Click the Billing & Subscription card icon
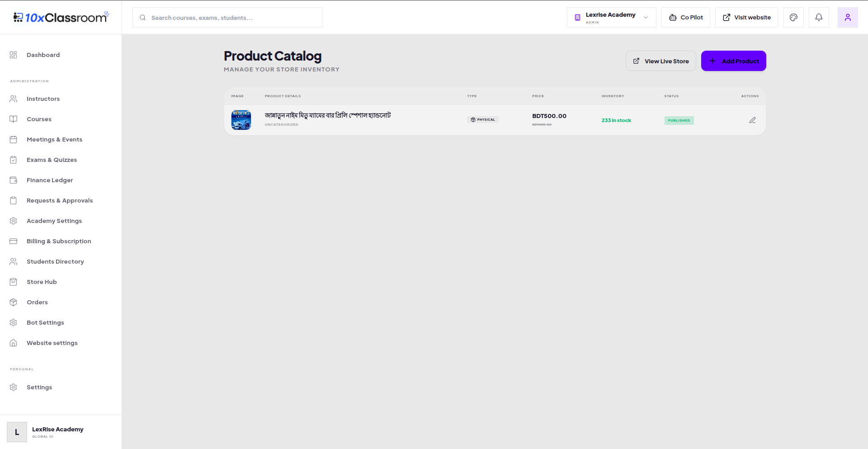The height and width of the screenshot is (449, 868). tap(14, 241)
